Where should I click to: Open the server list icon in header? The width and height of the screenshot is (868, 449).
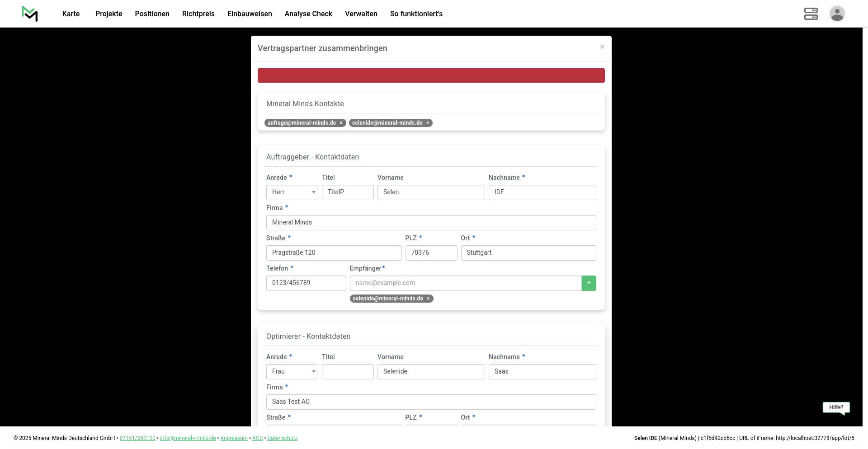click(811, 14)
